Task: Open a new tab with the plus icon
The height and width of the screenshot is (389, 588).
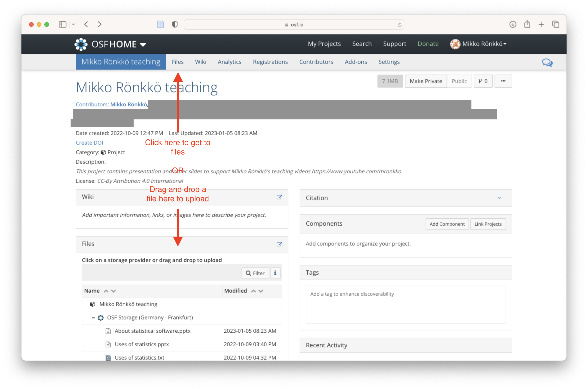Action: pyautogui.click(x=541, y=24)
